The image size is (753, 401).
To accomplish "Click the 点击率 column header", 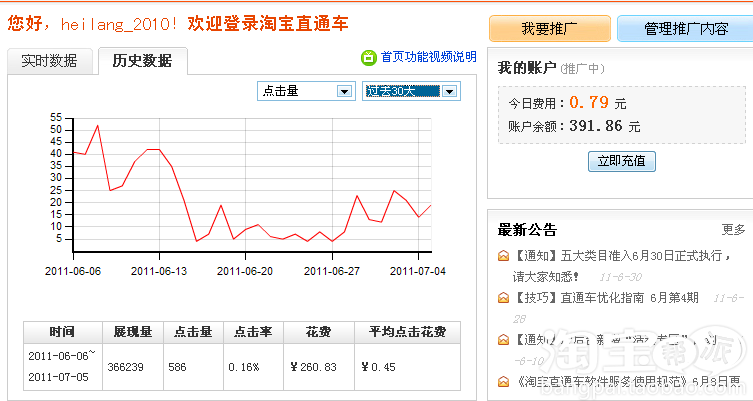I will click(254, 332).
